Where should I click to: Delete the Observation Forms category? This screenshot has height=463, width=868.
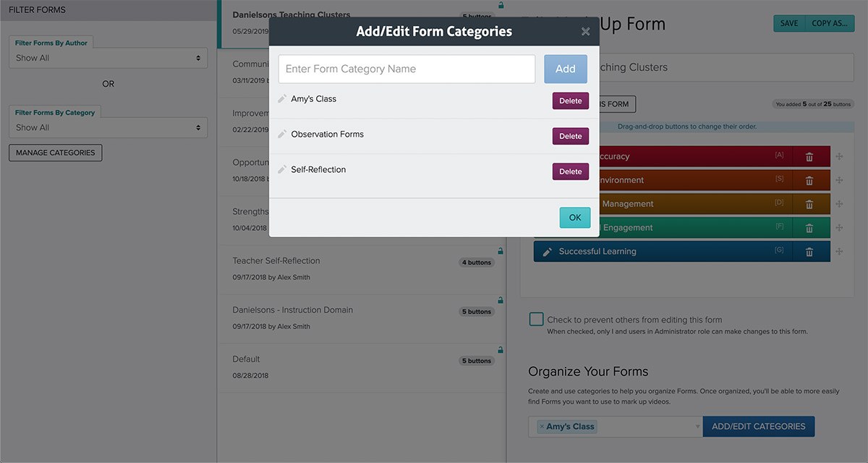pyautogui.click(x=570, y=136)
